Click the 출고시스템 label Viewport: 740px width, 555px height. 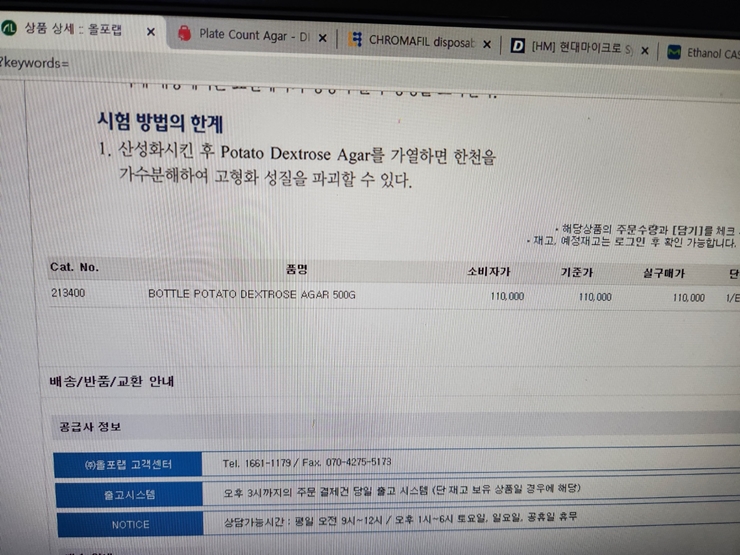tap(130, 494)
